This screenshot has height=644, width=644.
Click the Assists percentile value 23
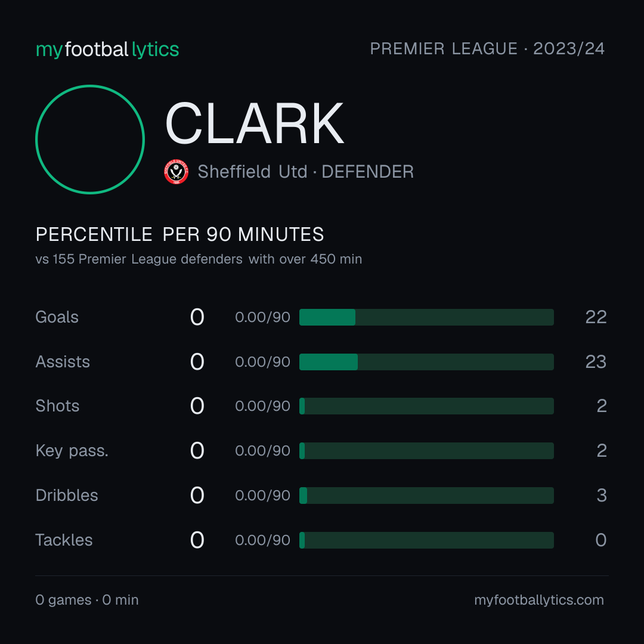(596, 362)
